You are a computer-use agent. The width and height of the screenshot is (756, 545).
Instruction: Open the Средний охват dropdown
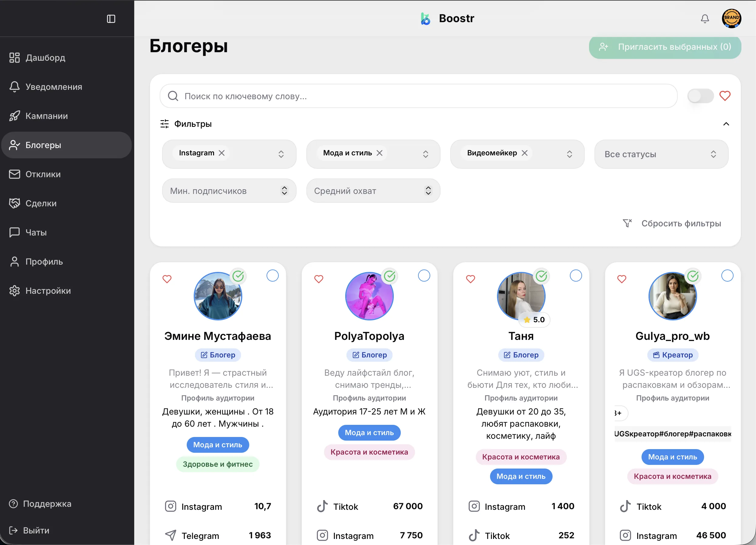point(373,191)
